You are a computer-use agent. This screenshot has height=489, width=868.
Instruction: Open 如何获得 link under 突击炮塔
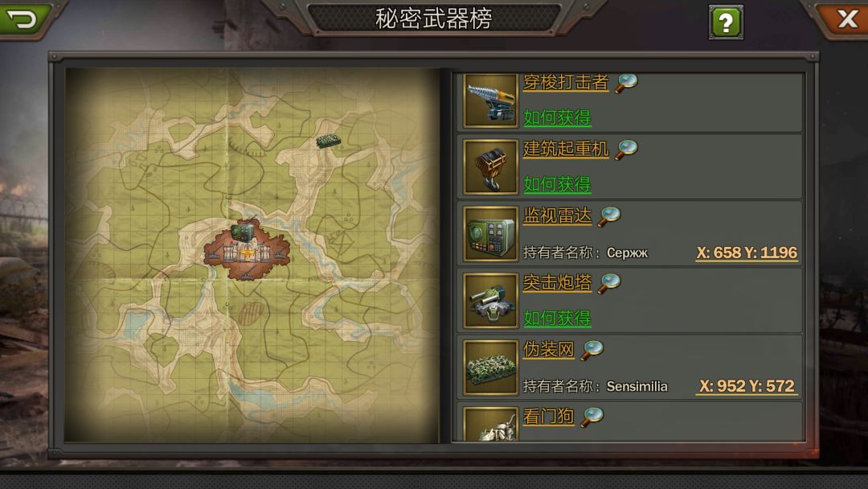[x=557, y=318]
